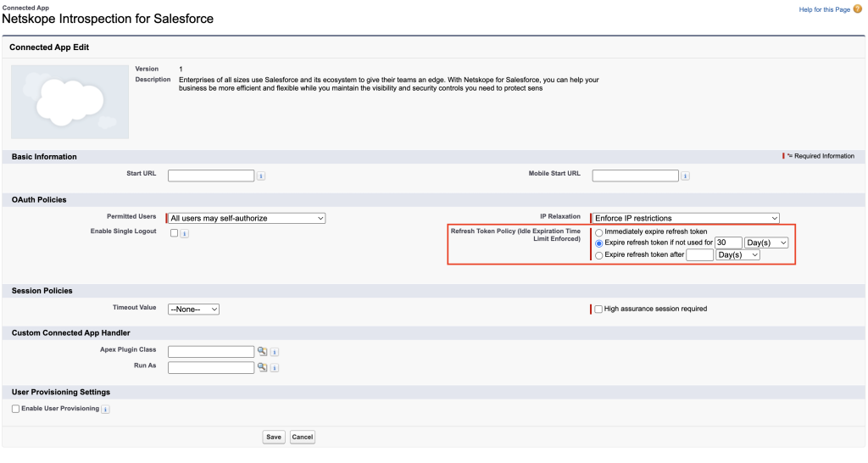Click the Refresh Token Policy label
This screenshot has width=868, height=463.
[x=515, y=235]
